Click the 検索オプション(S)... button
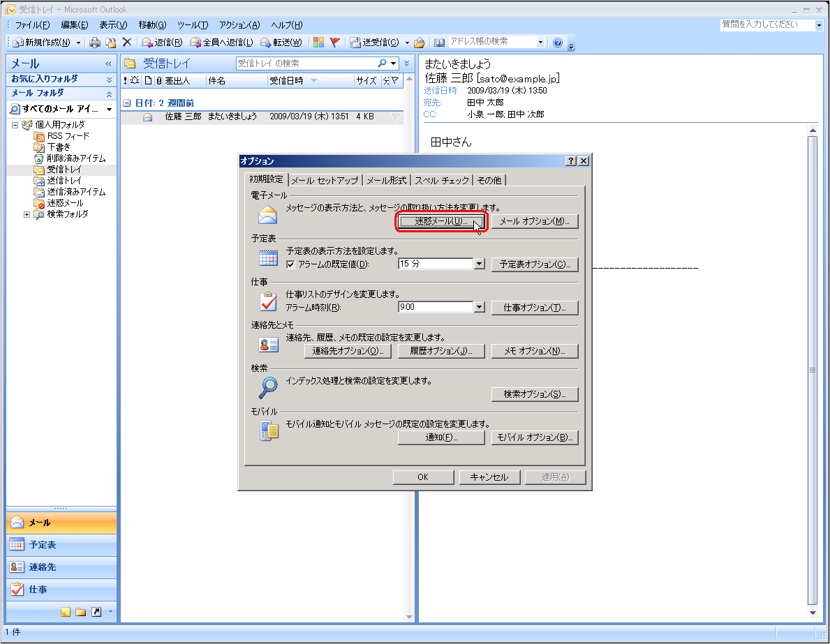The width and height of the screenshot is (830, 644). [535, 394]
